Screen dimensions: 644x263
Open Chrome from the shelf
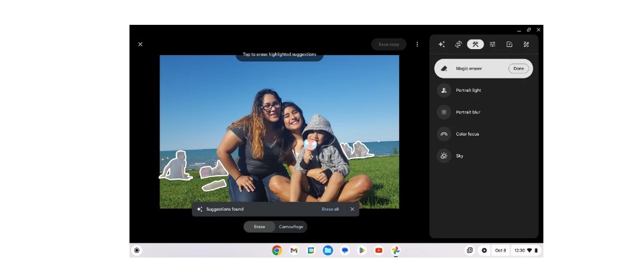pos(277,250)
